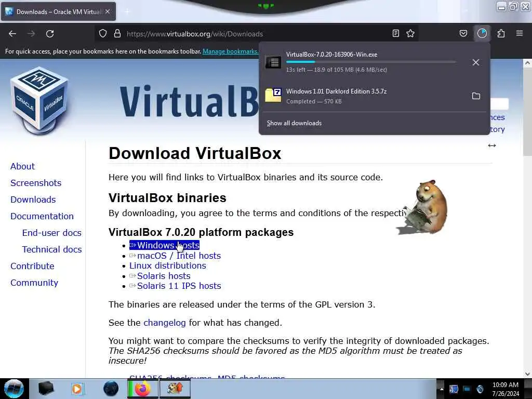This screenshot has height=399, width=532.
Task: Click the download progress bar for VirtualBox exe
Action: [371, 62]
